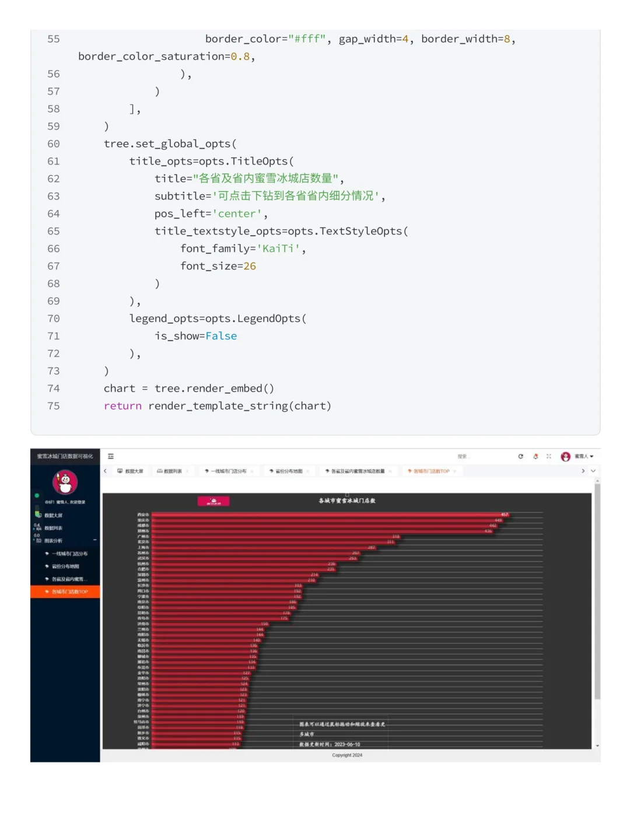Click the code text font_family='KaiTi'

240,249
